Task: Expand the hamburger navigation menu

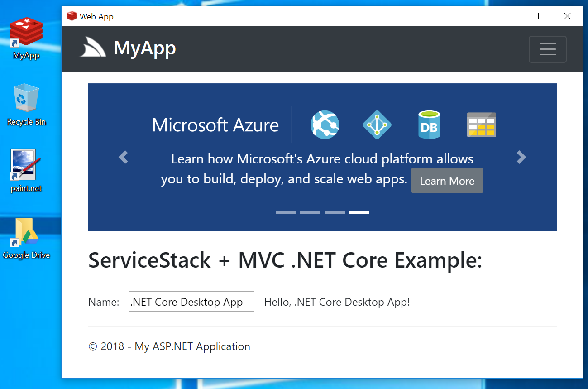Action: [x=548, y=49]
